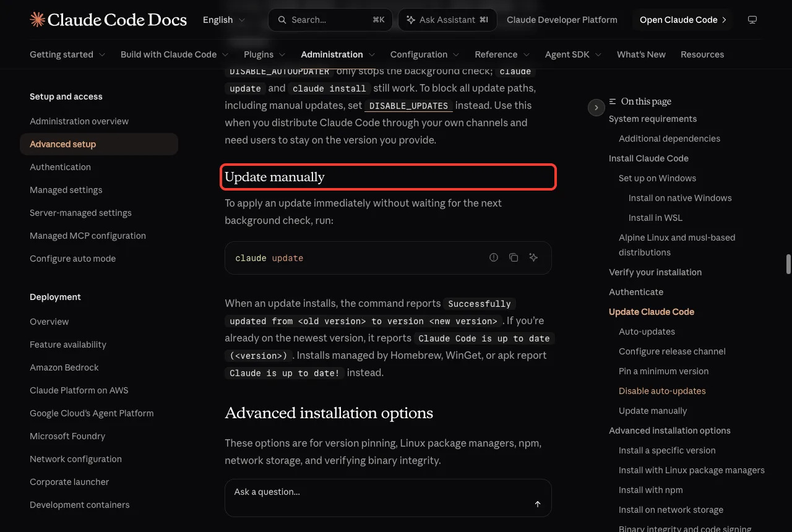Jump to Install in WSL section

pos(655,218)
